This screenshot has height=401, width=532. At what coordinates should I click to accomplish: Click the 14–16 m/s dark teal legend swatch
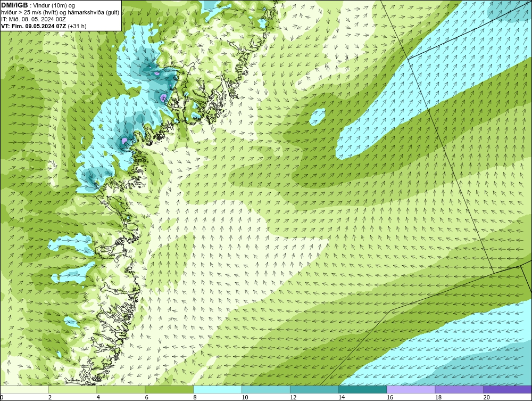coord(363,389)
